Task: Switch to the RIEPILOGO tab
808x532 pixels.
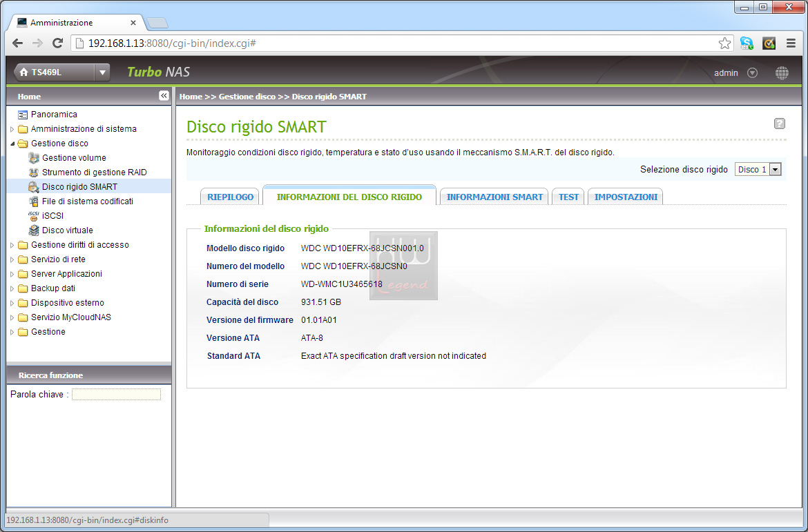Action: pyautogui.click(x=230, y=197)
